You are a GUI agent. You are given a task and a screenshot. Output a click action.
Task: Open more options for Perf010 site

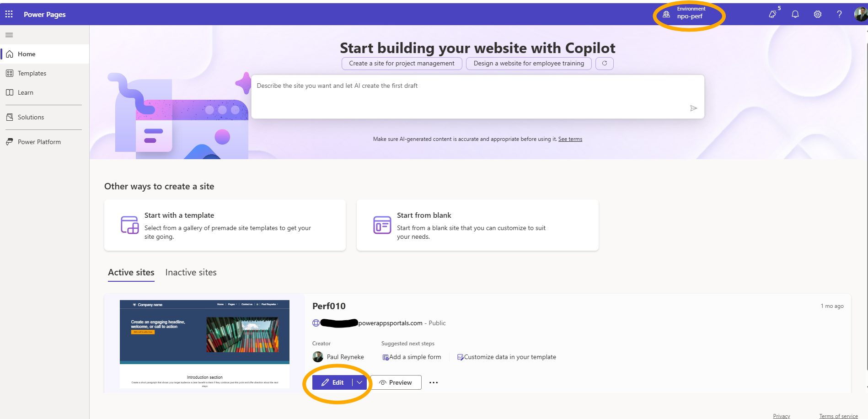click(x=434, y=382)
